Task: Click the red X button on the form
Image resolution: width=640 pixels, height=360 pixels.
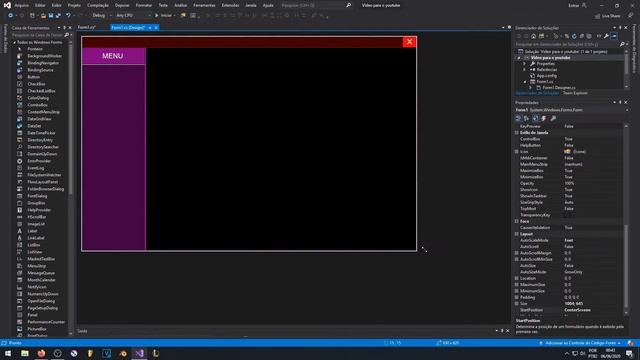Action: (409, 42)
